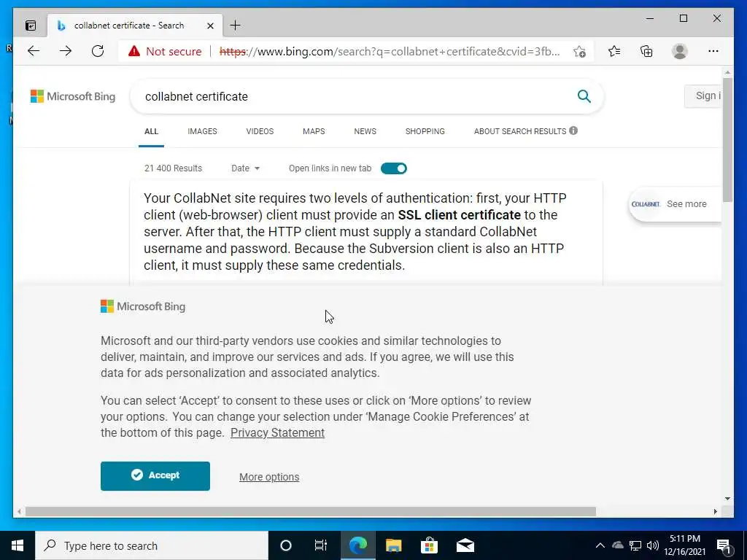This screenshot has height=560, width=747.
Task: Reload the Bing search page
Action: pos(98,51)
